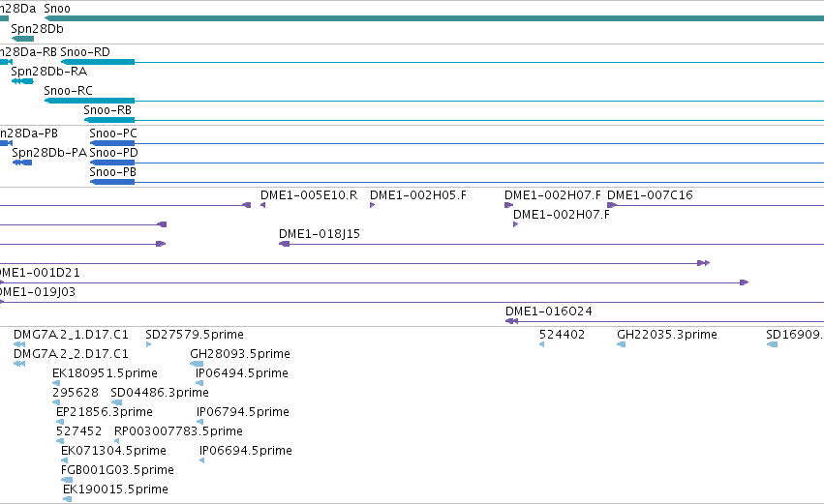Select the SD04486.3prime EST label

click(x=160, y=393)
